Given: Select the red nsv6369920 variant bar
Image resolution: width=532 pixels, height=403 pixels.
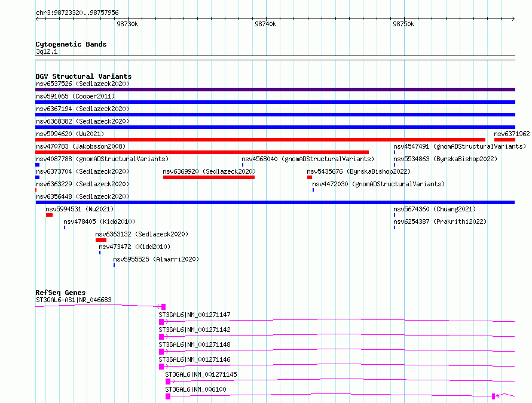Looking at the screenshot, I should [x=209, y=177].
